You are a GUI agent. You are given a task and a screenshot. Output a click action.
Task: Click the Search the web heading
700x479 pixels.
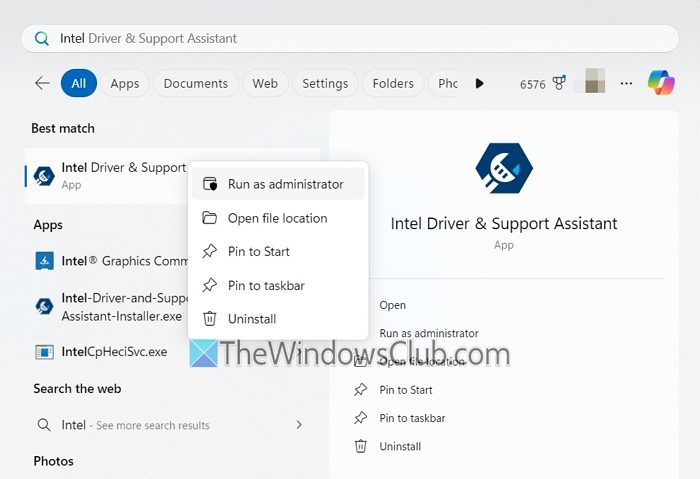(77, 389)
